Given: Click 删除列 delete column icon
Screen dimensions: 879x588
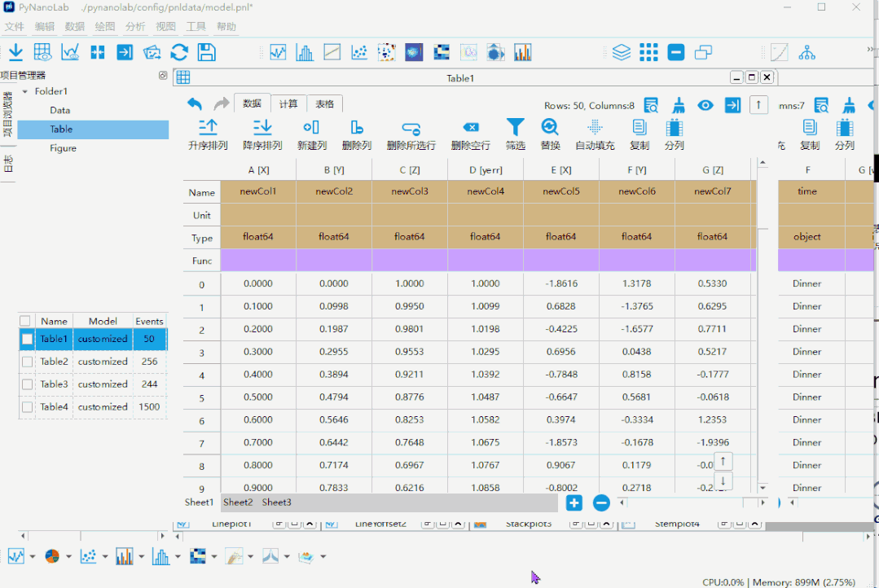Looking at the screenshot, I should click(x=357, y=128).
